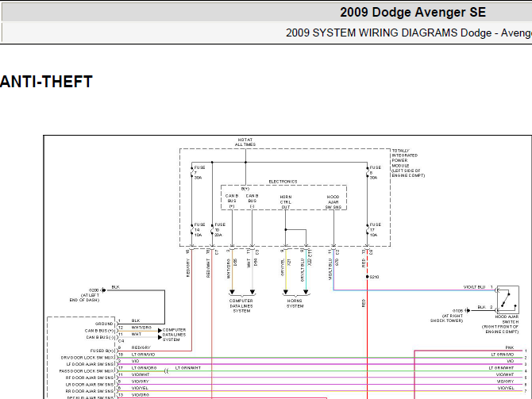Click the S210 splice dot
This screenshot has height=399, width=532.
coord(368,277)
